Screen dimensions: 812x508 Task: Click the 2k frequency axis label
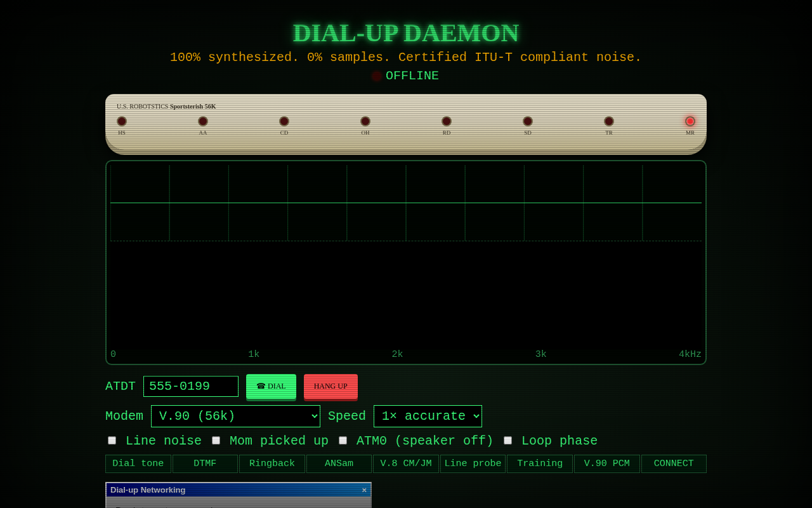[x=397, y=354]
